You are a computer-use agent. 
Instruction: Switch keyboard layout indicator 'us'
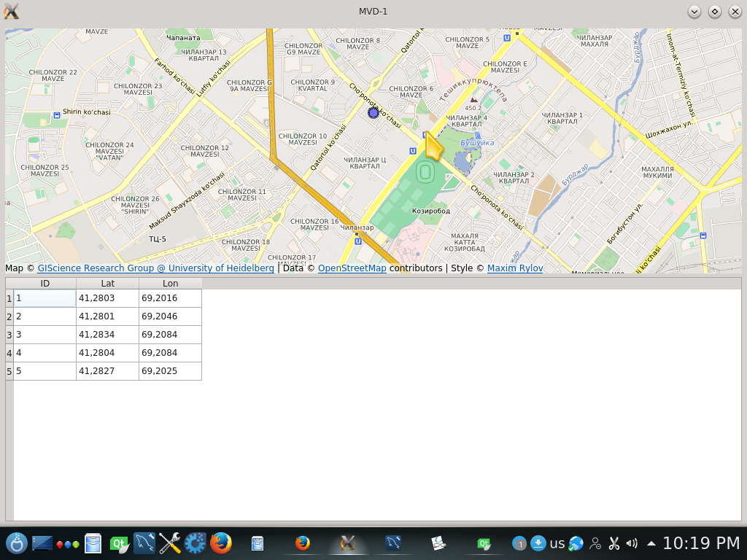(557, 543)
